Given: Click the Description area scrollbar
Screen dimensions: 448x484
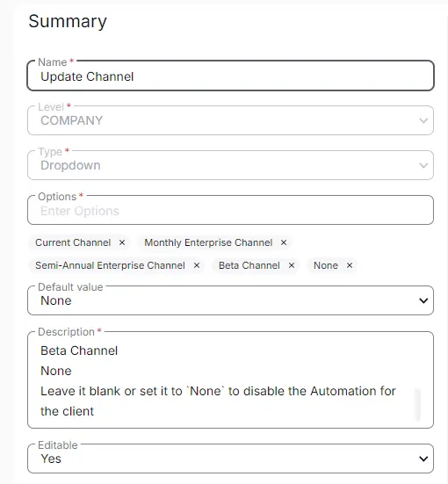Looking at the screenshot, I should pos(417,404).
